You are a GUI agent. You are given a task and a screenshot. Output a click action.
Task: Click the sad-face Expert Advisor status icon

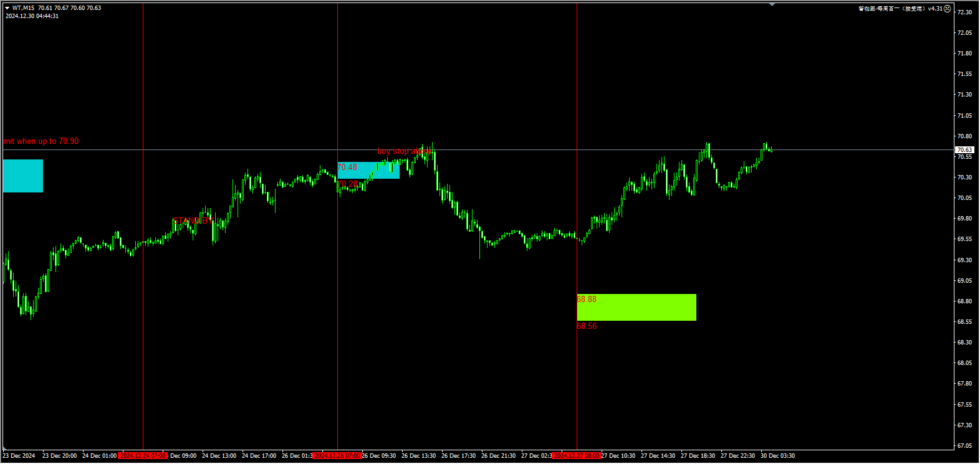948,9
